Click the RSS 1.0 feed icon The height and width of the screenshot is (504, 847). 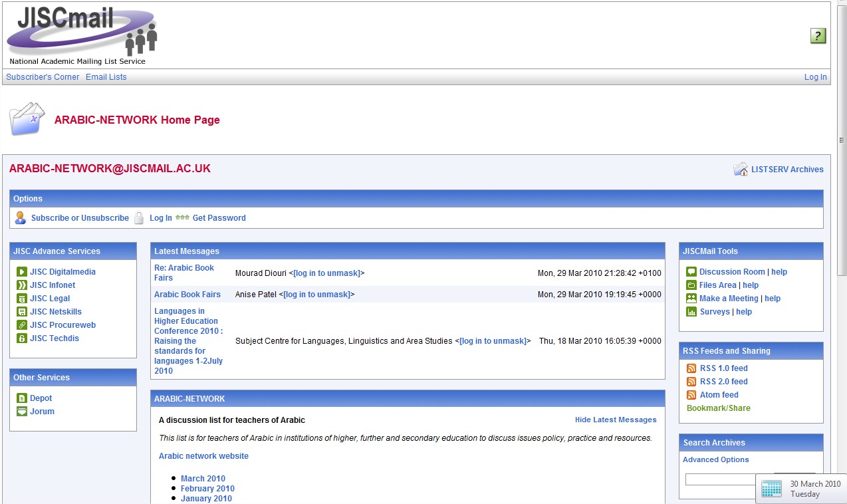691,368
